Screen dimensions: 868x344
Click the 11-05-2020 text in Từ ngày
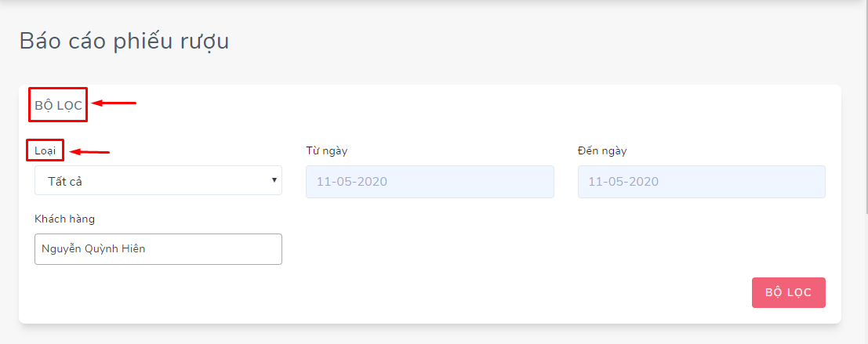(351, 181)
